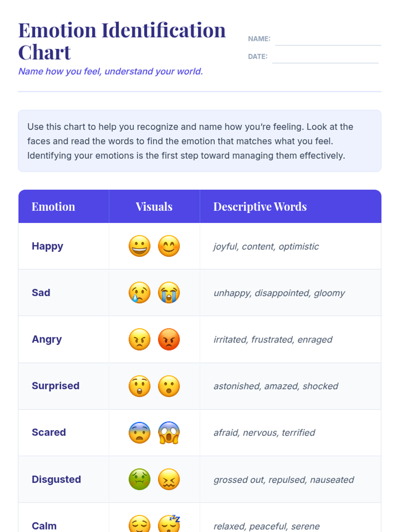Click the grinning face emoji in Happy row

coord(140,246)
